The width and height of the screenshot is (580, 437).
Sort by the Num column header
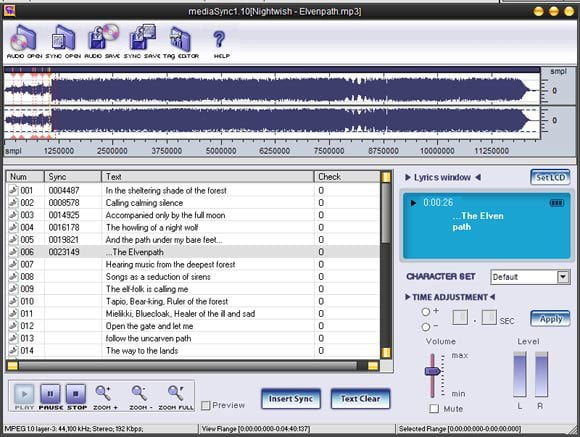[x=25, y=177]
